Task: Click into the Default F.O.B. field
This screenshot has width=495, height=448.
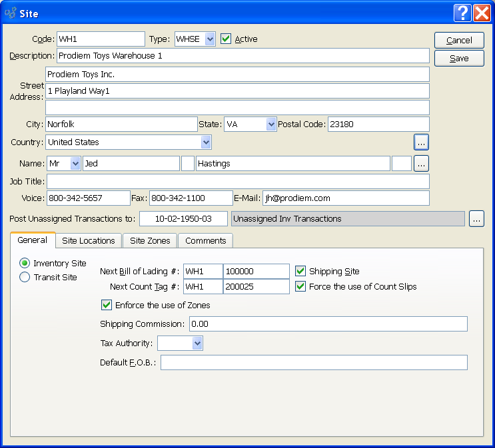Action: (313, 363)
